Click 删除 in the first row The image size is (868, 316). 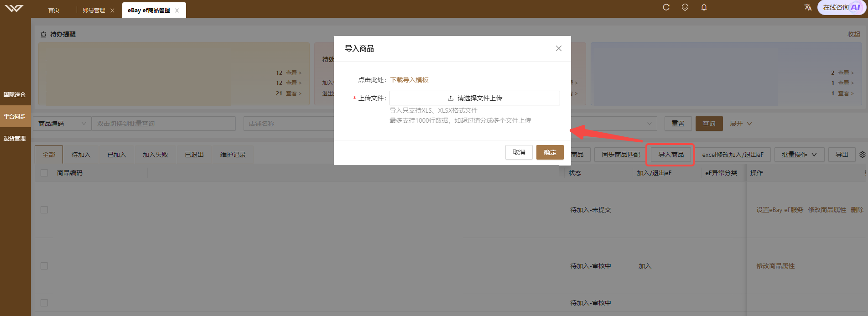pyautogui.click(x=857, y=210)
